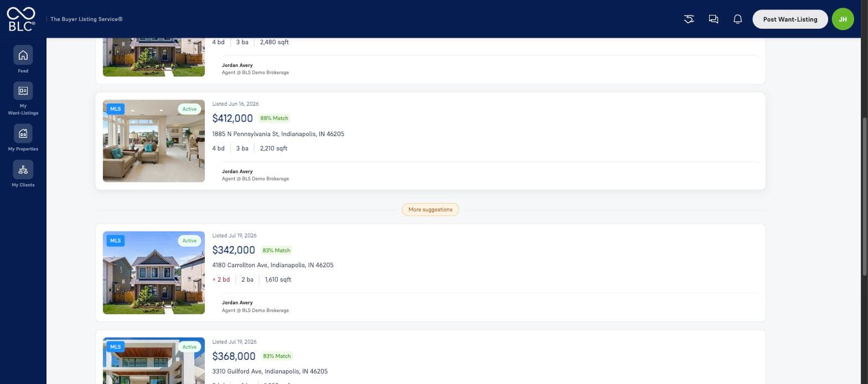Click MLS badge on $368,000 listing
Screen dimensions: 868x384
[x=115, y=347]
